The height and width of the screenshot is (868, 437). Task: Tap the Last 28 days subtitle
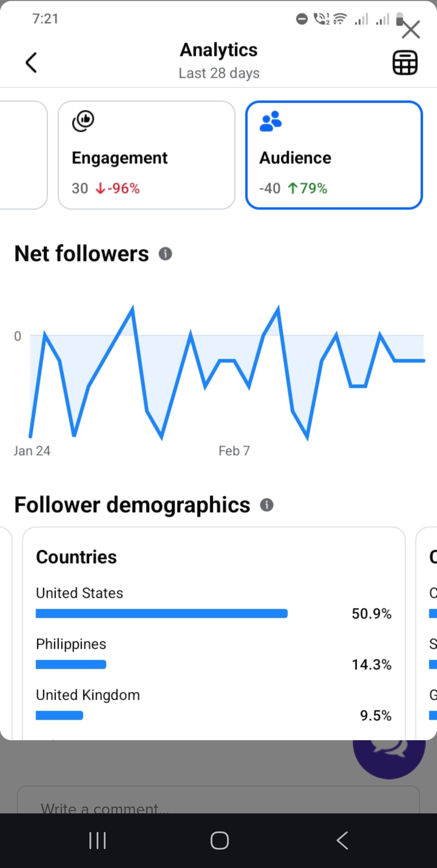coord(219,73)
